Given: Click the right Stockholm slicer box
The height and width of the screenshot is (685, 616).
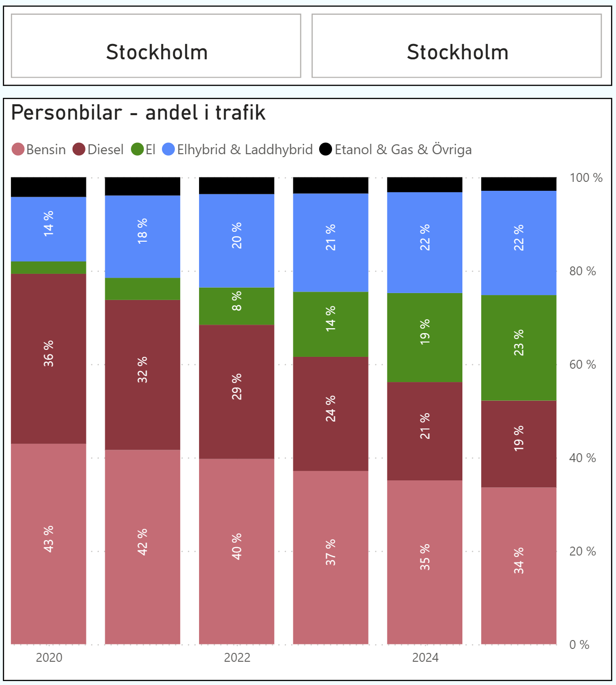Looking at the screenshot, I should 456,46.
